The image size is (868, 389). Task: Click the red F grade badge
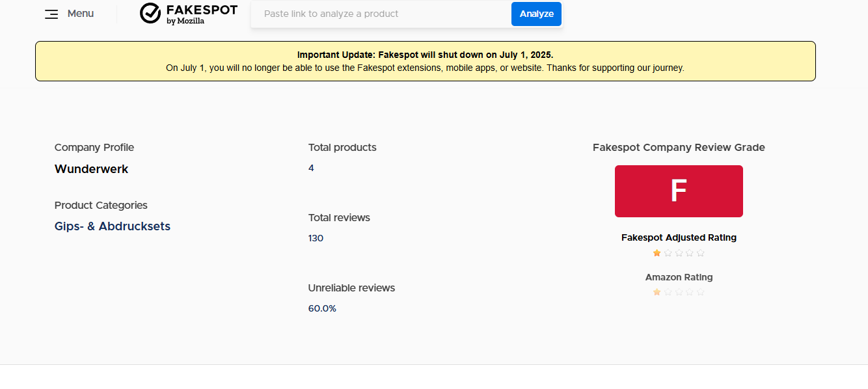pos(679,191)
